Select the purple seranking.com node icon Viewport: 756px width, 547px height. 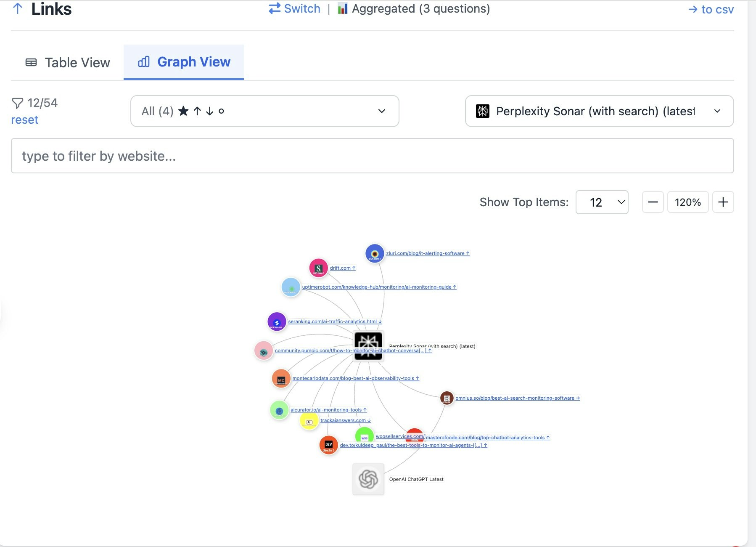click(277, 322)
